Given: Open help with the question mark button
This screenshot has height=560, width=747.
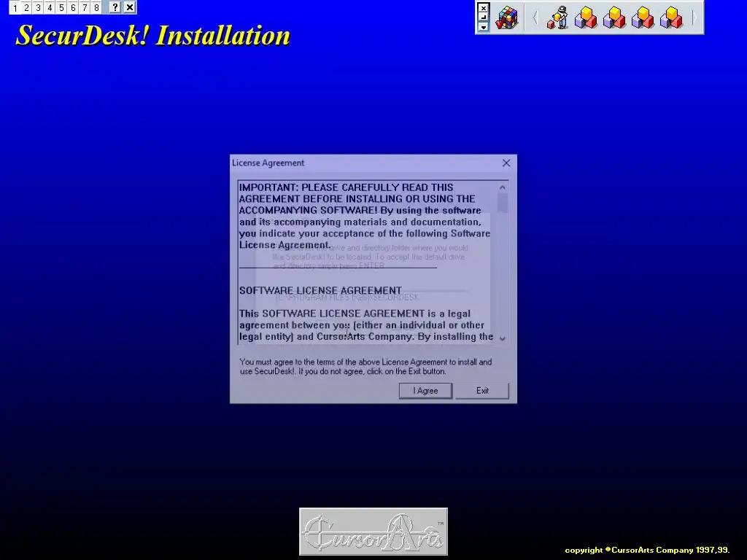Looking at the screenshot, I should point(115,7).
